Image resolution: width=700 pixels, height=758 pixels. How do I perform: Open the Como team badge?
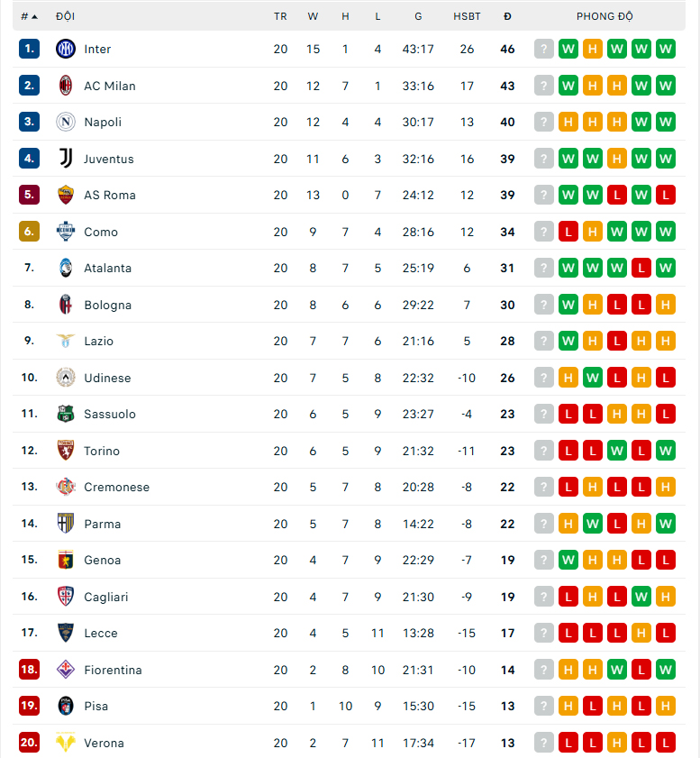point(65,232)
